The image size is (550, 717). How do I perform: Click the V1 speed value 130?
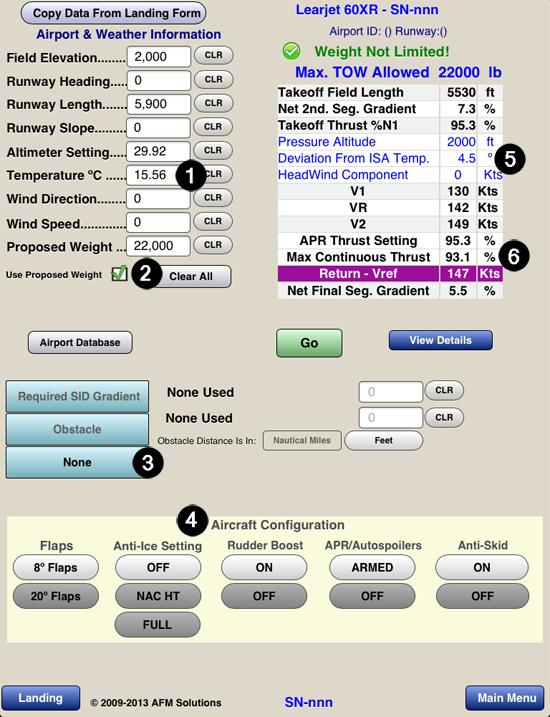(x=458, y=191)
